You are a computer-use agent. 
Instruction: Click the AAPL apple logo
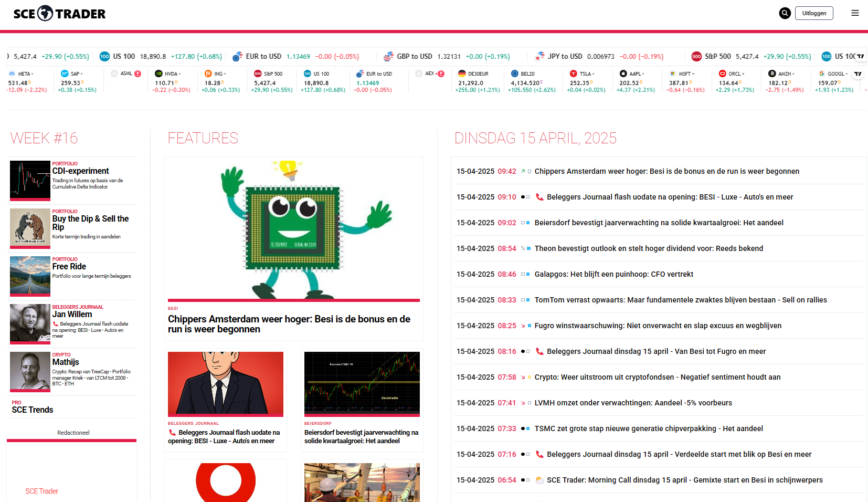[623, 74]
